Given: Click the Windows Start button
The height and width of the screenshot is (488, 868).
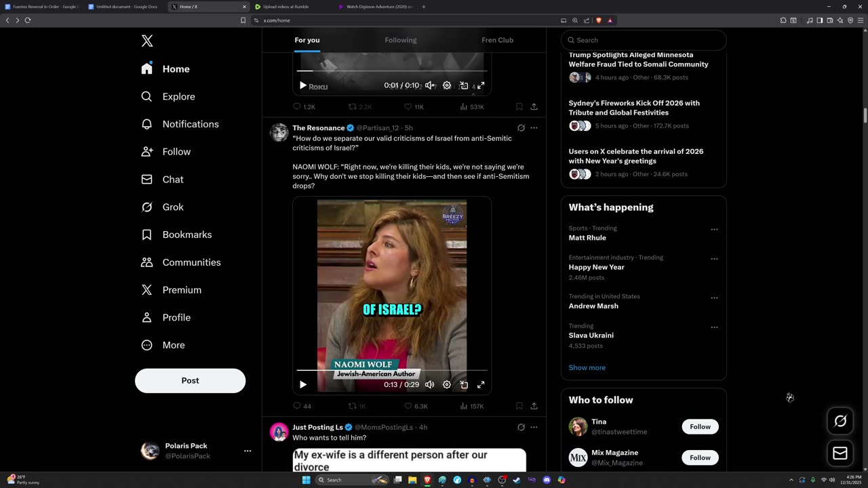Looking at the screenshot, I should pos(306,480).
